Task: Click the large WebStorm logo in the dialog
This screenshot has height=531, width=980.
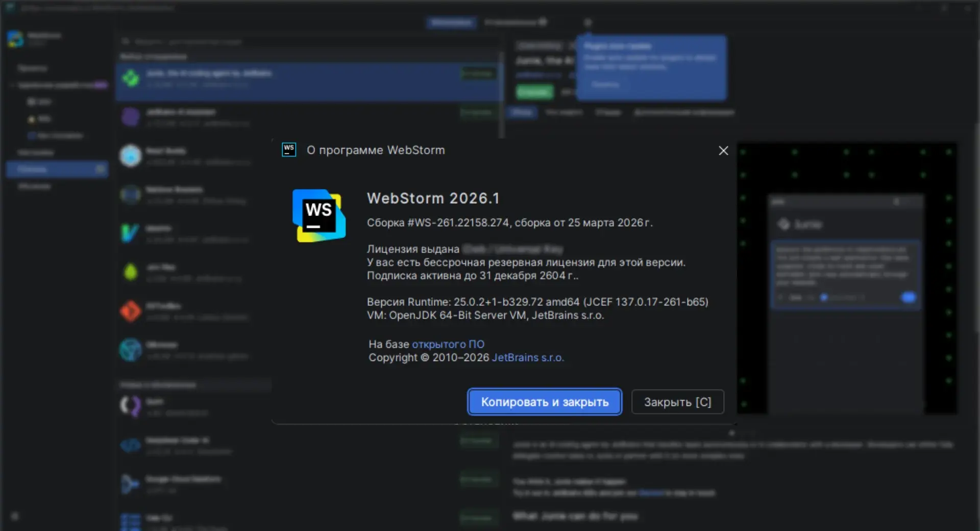Action: (x=318, y=215)
